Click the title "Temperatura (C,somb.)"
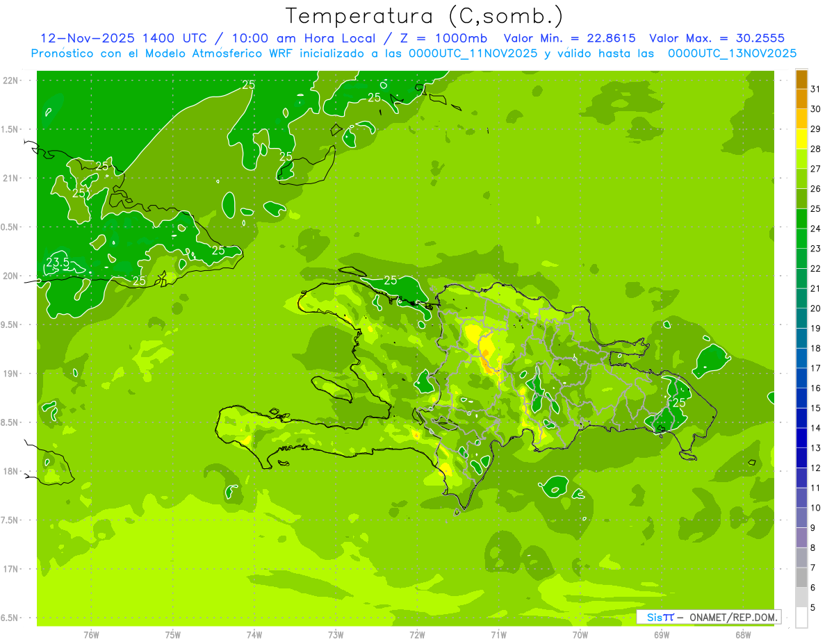This screenshot has width=834, height=644. [x=425, y=16]
